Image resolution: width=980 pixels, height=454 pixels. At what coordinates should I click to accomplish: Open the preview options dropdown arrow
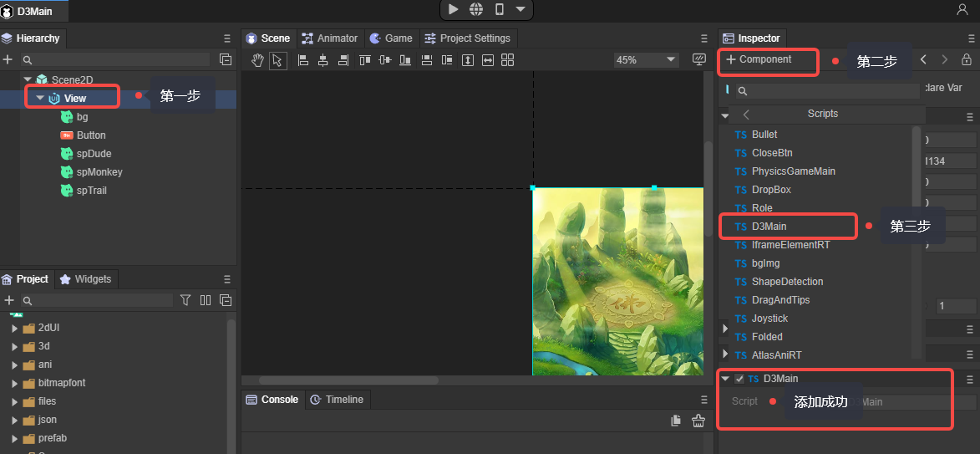(x=520, y=9)
